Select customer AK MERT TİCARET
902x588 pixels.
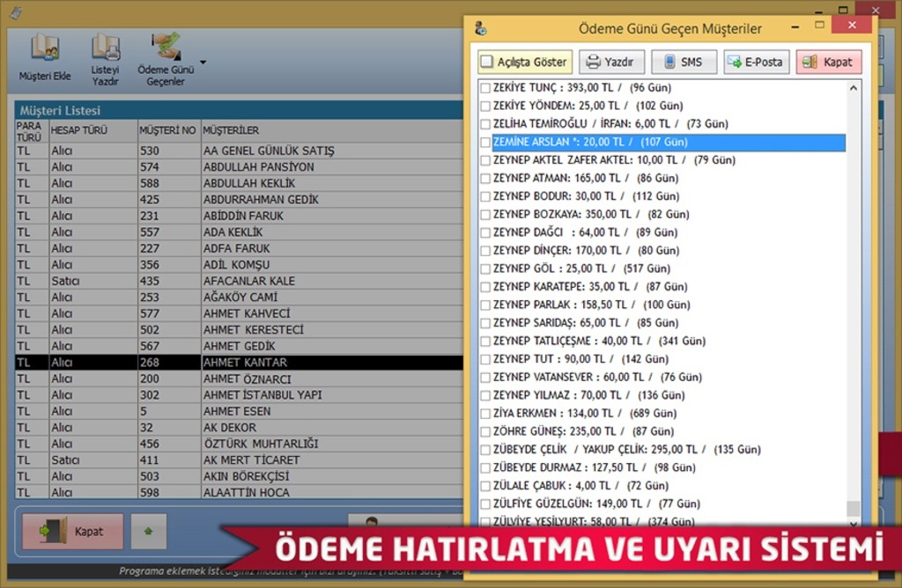coord(240,459)
